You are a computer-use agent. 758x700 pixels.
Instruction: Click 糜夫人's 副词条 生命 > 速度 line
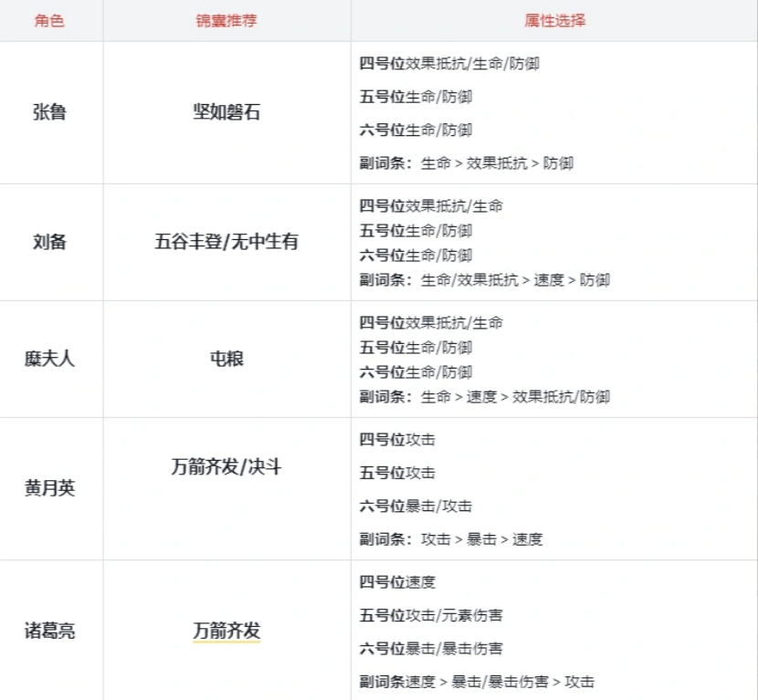click(x=484, y=397)
